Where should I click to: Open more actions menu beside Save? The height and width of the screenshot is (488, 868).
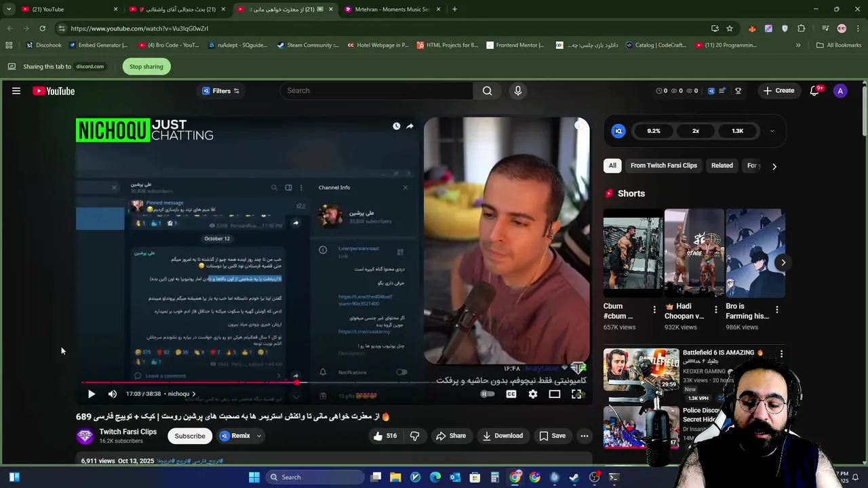[x=585, y=436]
